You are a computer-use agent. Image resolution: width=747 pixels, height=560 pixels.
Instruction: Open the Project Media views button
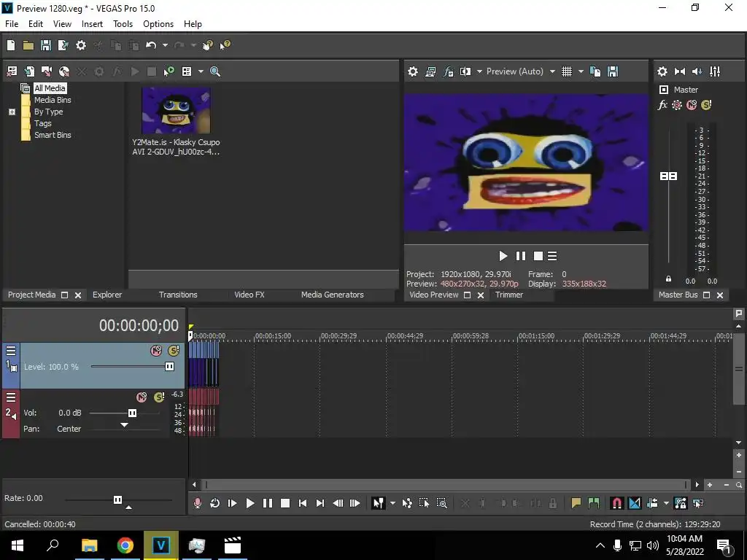(x=187, y=71)
